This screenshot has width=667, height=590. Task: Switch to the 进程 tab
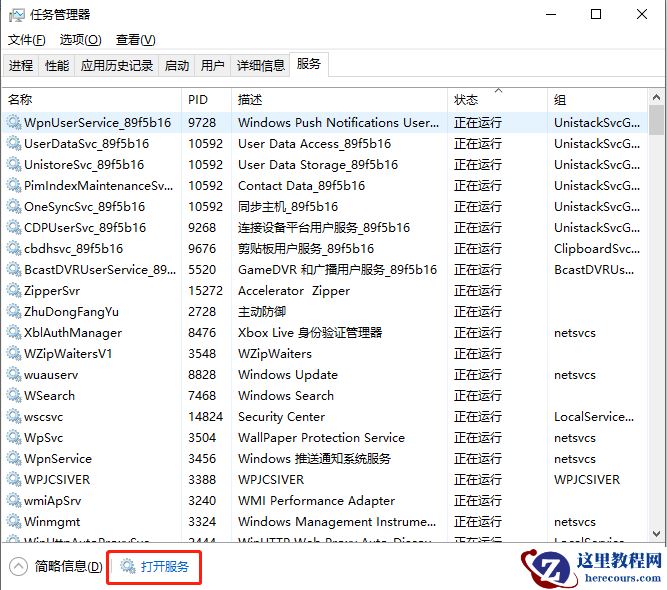(x=21, y=66)
